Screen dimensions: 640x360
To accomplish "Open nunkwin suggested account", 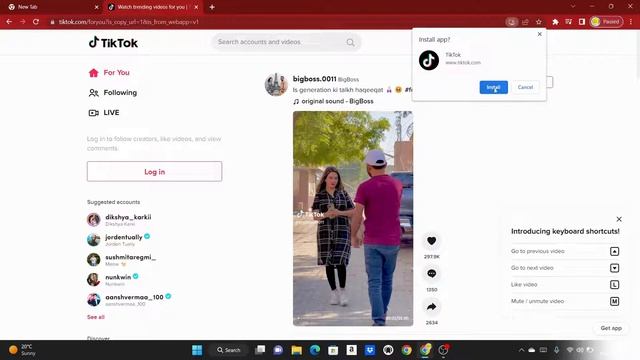I will coord(113,280).
